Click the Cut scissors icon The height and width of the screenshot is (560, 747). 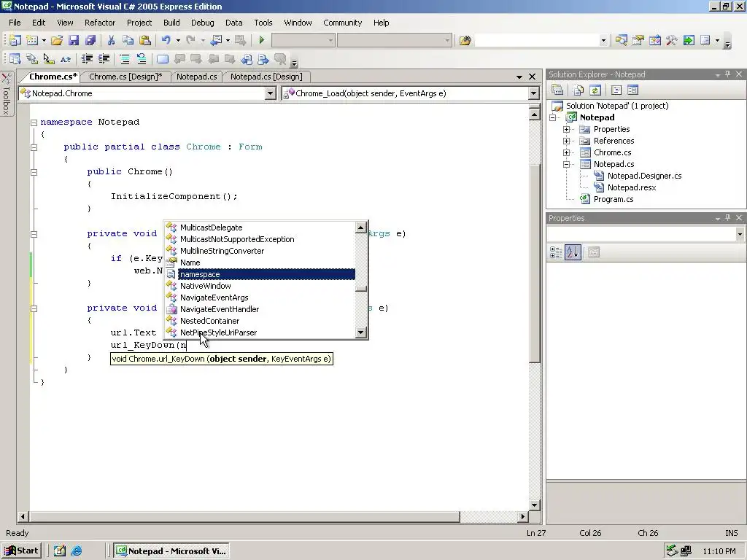pos(111,41)
